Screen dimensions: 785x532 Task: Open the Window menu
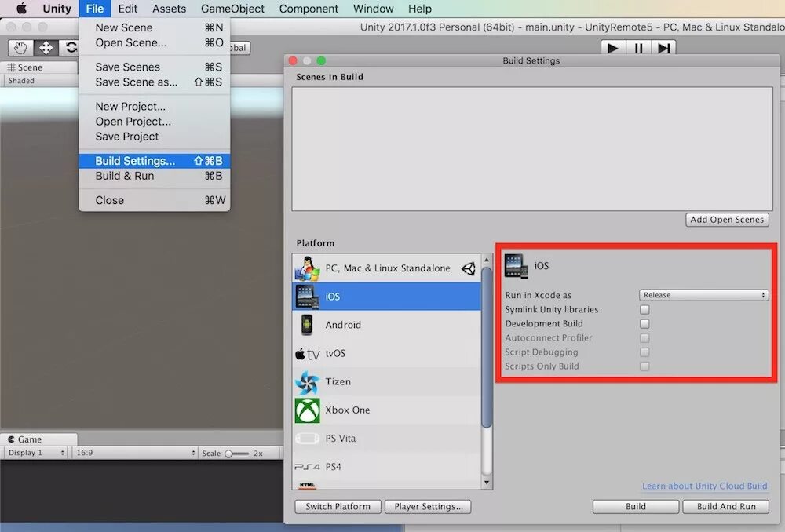373,9
